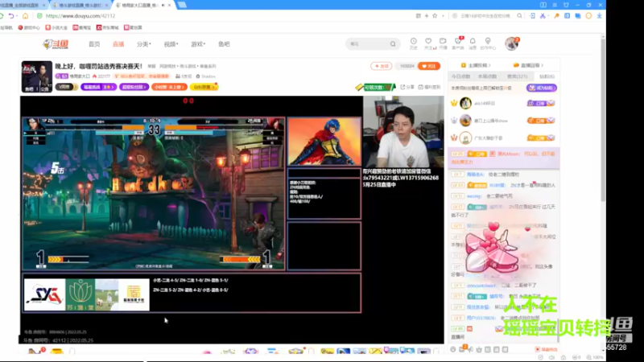Click the gold crown first-rank user avatar
644x362 pixels.
(465, 103)
